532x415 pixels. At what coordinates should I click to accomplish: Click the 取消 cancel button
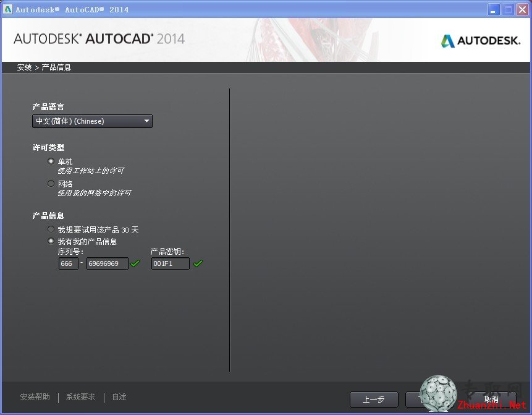click(x=491, y=400)
